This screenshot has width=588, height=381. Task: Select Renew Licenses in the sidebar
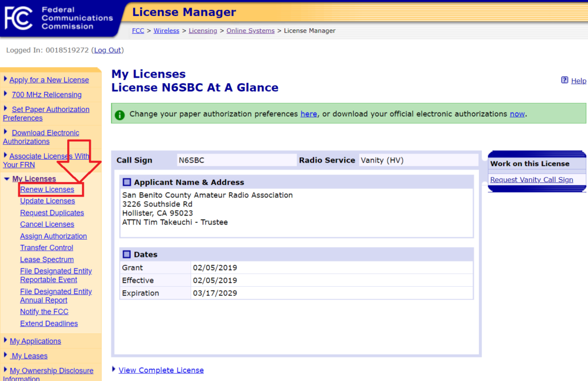[x=47, y=190]
